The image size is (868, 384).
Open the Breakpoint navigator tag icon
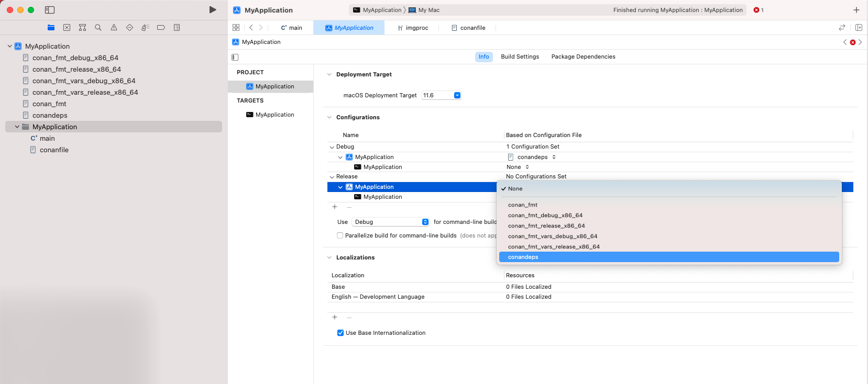click(161, 28)
